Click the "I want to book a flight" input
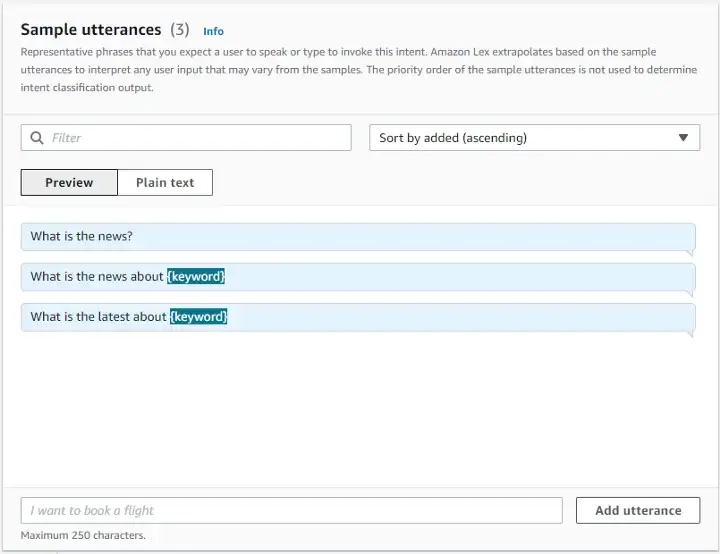 click(x=290, y=510)
